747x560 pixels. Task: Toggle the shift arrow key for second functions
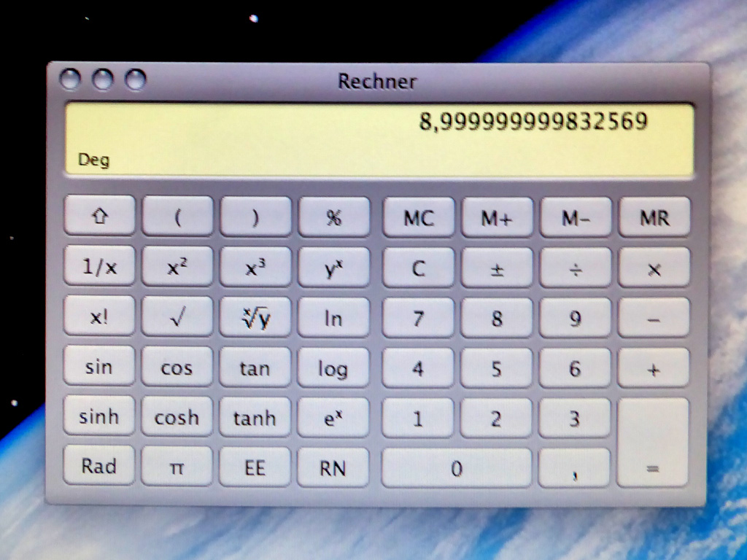pyautogui.click(x=99, y=216)
